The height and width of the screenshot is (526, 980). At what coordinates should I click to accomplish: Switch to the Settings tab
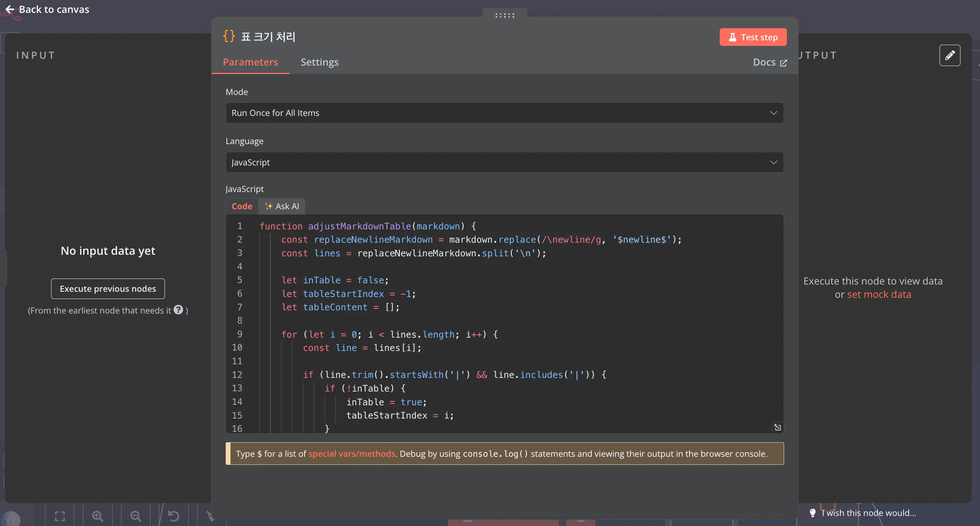(x=319, y=62)
